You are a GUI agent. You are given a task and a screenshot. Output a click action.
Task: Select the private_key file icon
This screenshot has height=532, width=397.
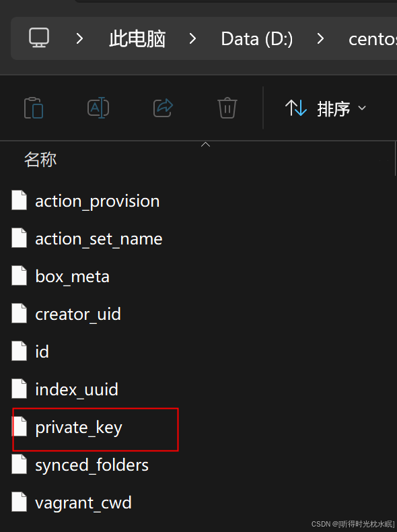[20, 426]
